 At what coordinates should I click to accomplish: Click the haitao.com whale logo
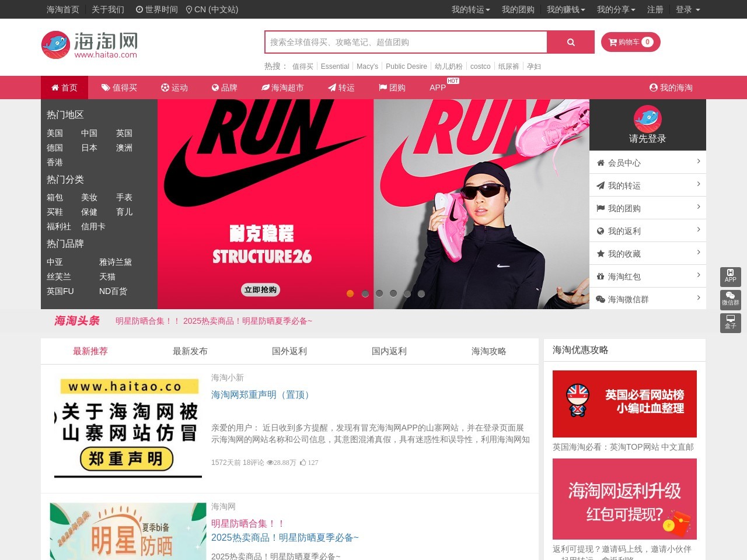(89, 44)
